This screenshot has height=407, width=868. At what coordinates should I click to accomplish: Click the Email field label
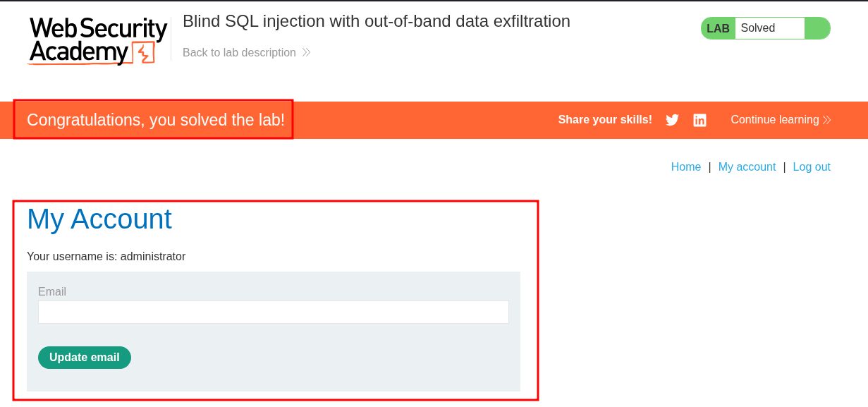pyautogui.click(x=52, y=292)
